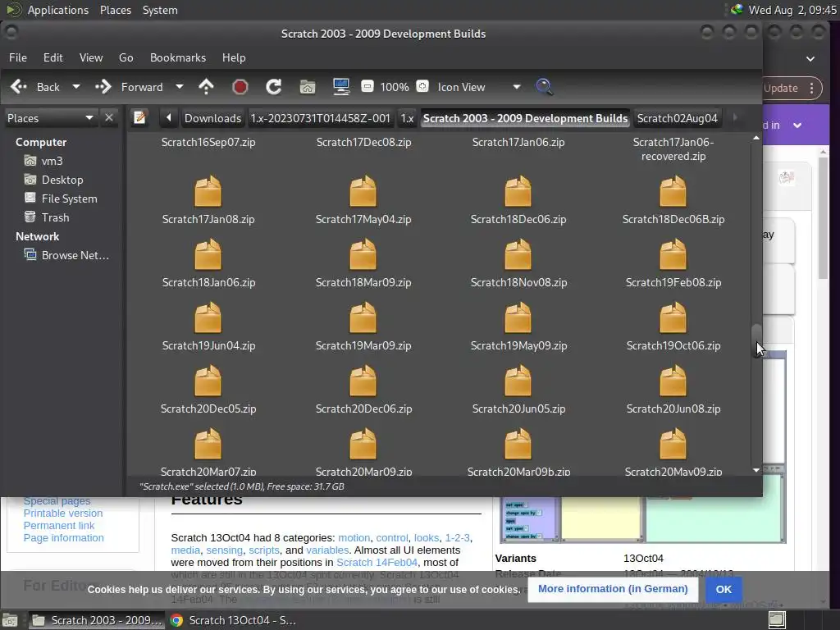
Task: Open the Back history dropdown arrow
Action: 76,87
